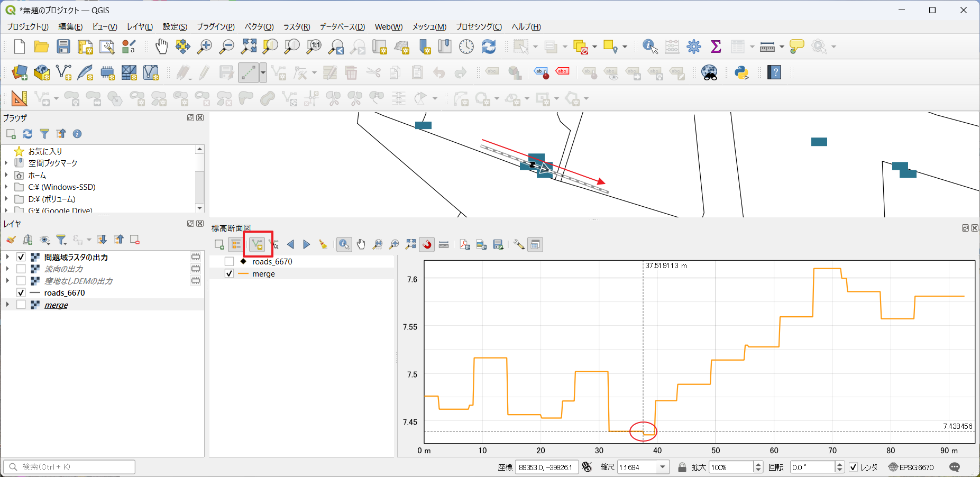The image size is (980, 477).
Task: Activate Capture Curve in the elevation profile
Action: point(257,244)
